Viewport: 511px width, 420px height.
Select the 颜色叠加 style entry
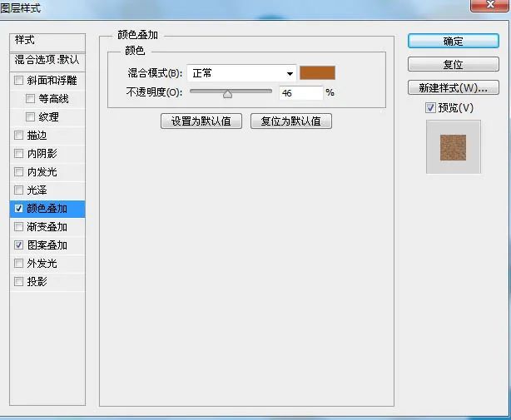pos(47,209)
